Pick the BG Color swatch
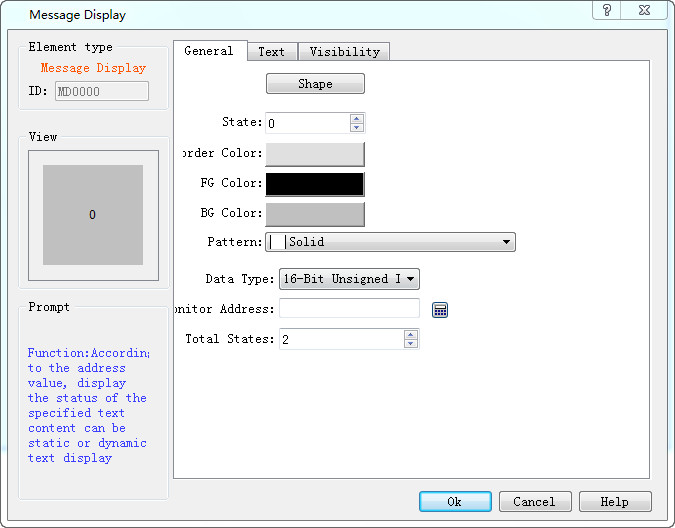The height and width of the screenshot is (528, 675). 315,214
